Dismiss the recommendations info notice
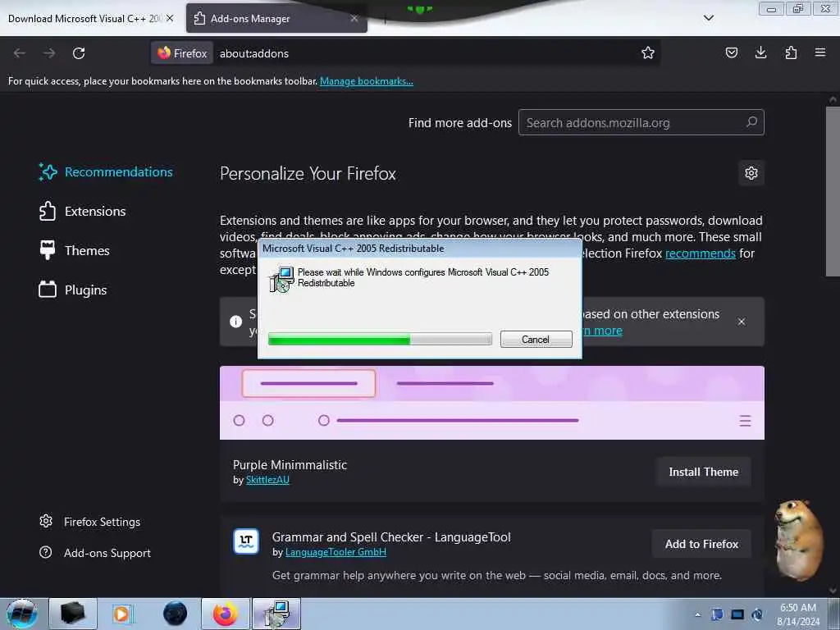This screenshot has height=630, width=840. coord(741,322)
